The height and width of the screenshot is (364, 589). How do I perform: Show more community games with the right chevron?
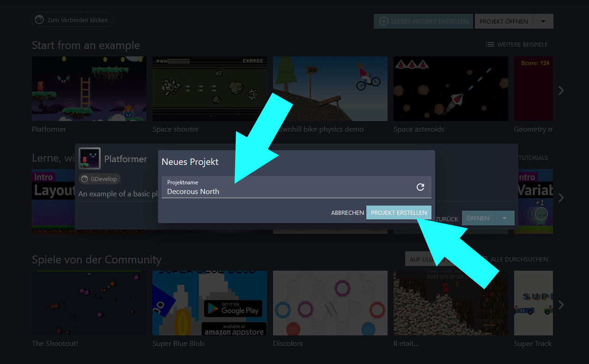point(561,305)
